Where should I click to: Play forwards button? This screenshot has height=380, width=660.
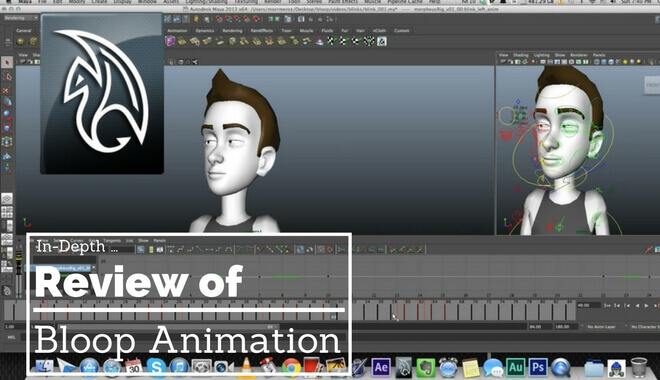pos(647,306)
